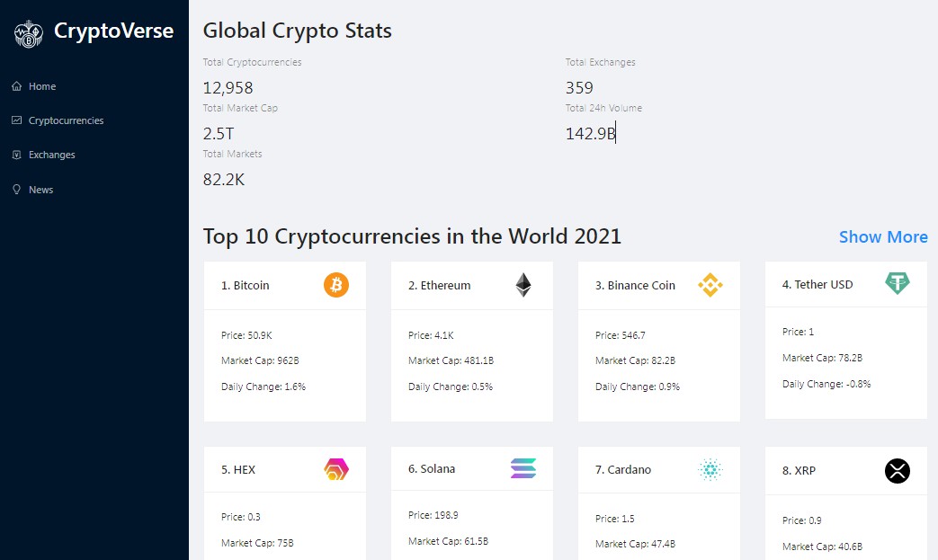The image size is (938, 560).
Task: Click the Show More link
Action: (x=883, y=236)
